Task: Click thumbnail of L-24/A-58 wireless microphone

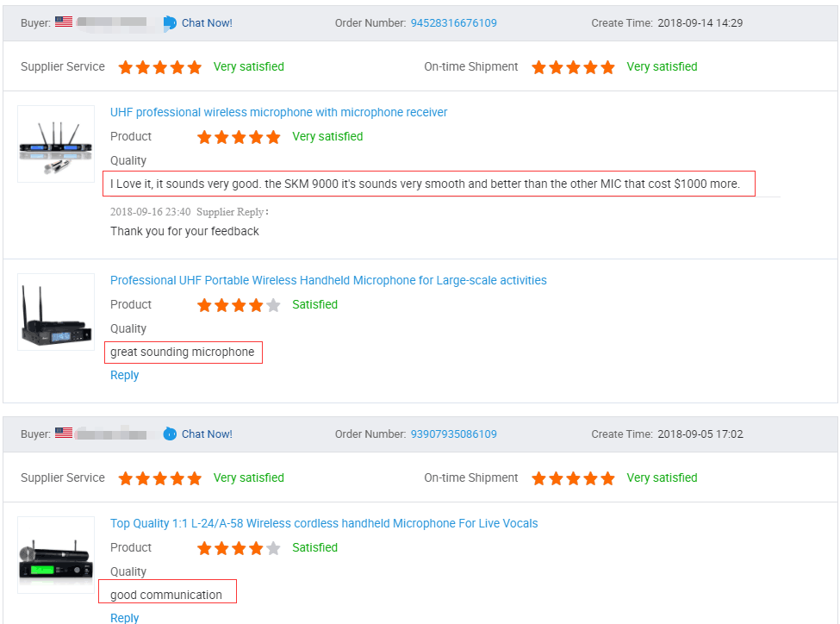Action: tap(56, 555)
